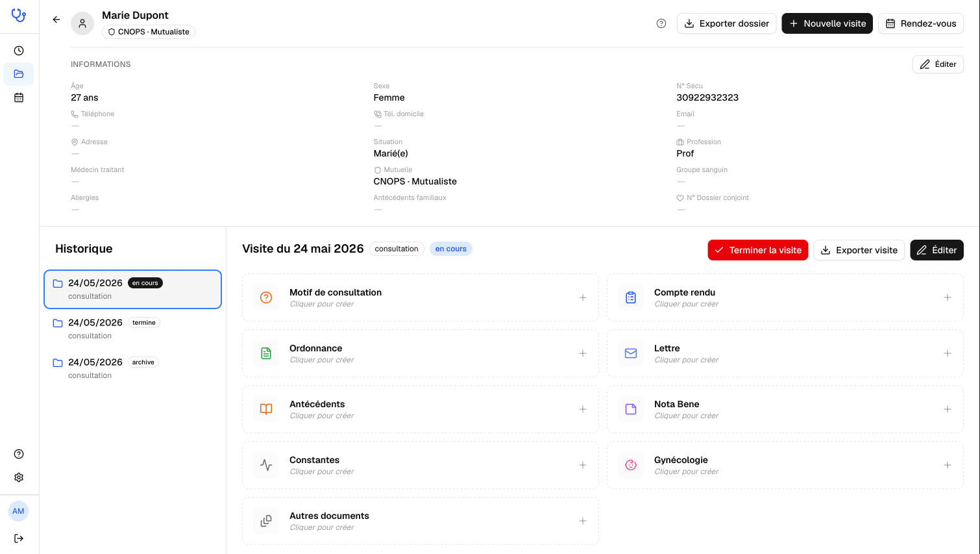Add Gynécologie entry with plus icon

tap(948, 465)
